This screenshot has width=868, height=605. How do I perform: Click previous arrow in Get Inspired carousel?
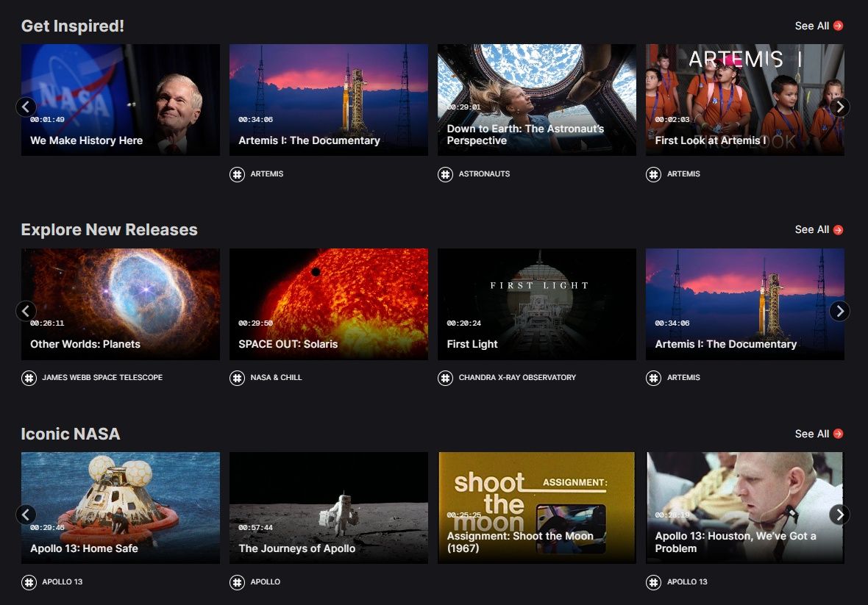click(26, 107)
